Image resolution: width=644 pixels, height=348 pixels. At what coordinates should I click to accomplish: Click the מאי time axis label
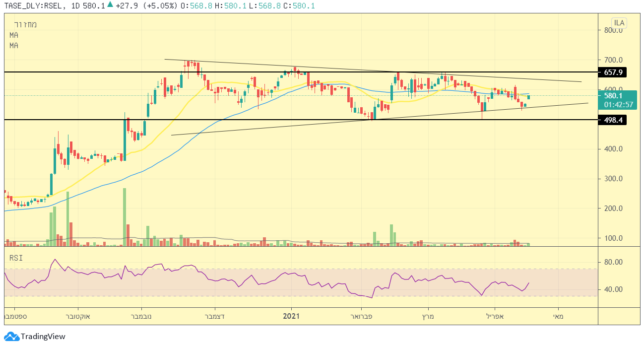[558, 316]
